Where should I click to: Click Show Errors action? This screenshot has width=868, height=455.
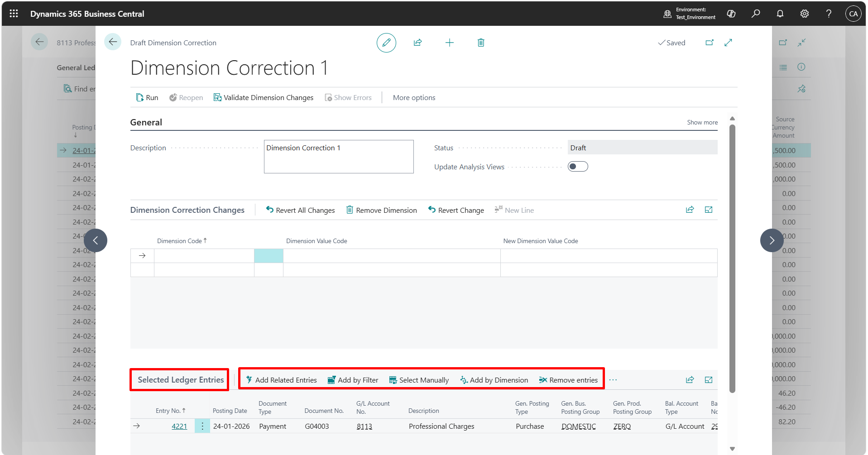point(348,97)
